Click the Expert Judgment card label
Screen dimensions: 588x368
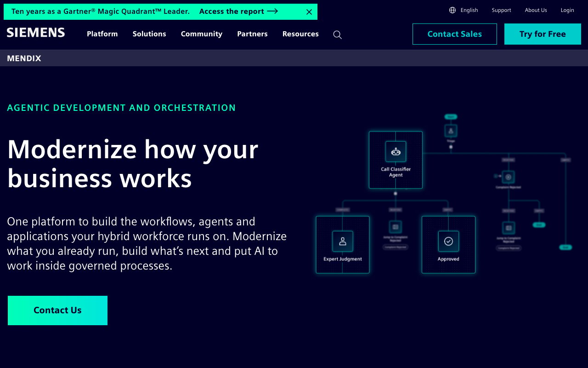[x=343, y=259]
